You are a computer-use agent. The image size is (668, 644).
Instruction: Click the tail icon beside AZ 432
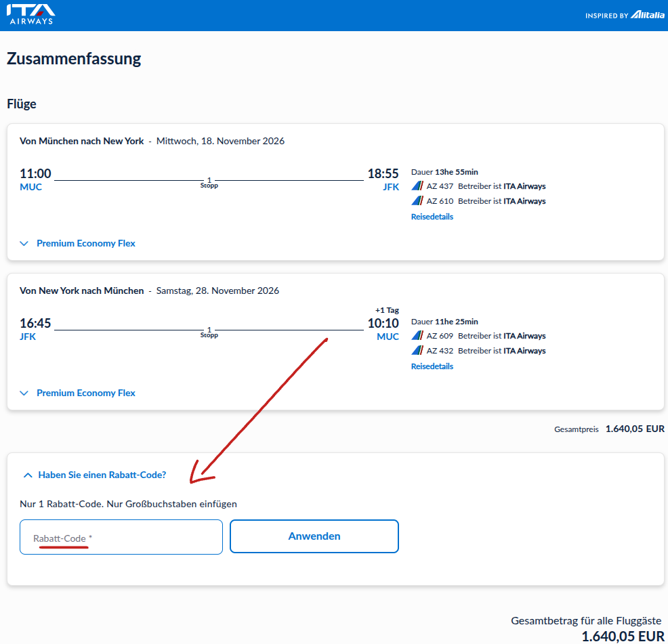pos(417,351)
